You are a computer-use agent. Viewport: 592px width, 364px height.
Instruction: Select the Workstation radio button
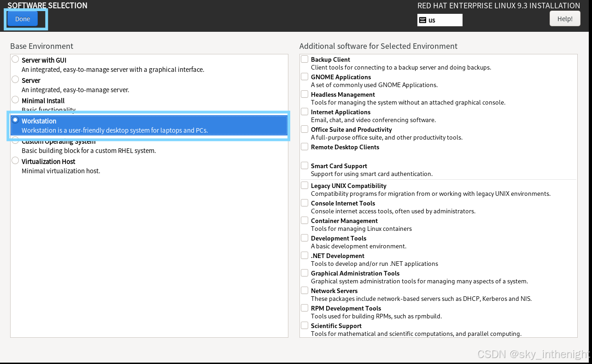(16, 120)
